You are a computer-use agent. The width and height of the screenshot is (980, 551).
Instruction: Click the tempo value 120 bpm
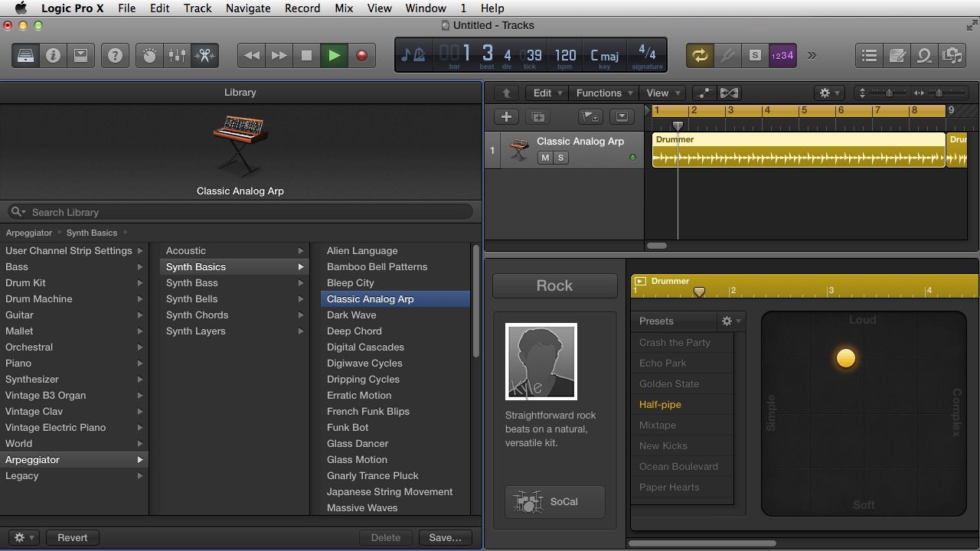coord(565,55)
